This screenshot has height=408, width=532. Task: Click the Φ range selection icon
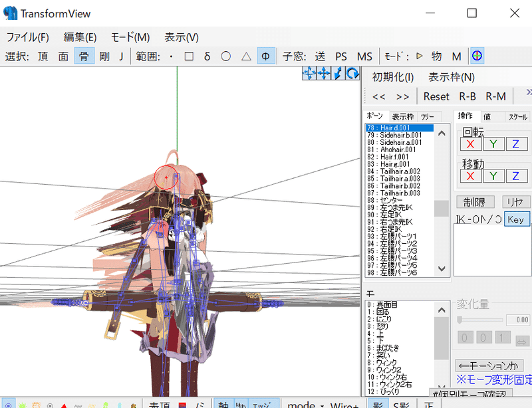[265, 56]
